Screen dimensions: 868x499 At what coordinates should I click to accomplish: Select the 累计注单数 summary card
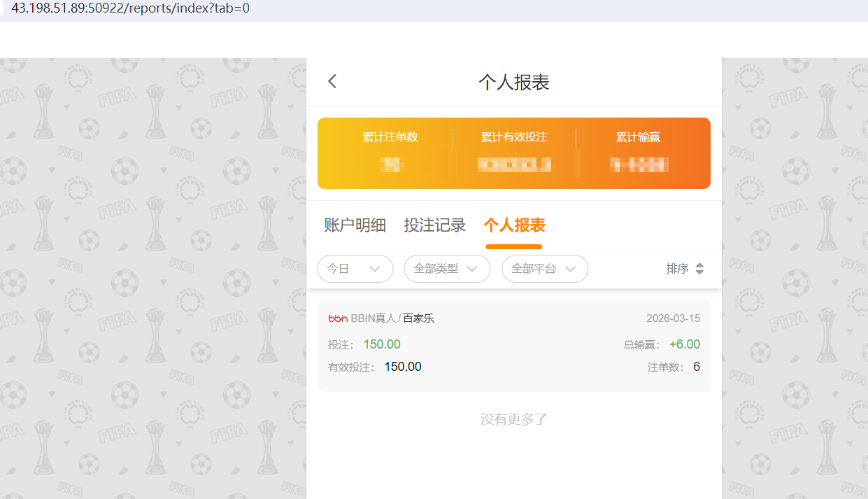(392, 152)
